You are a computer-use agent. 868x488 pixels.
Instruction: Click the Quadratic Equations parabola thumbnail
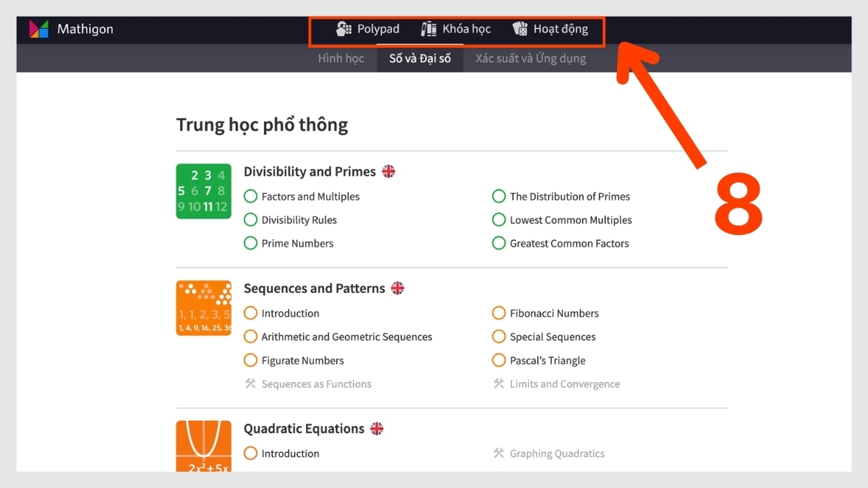204,446
